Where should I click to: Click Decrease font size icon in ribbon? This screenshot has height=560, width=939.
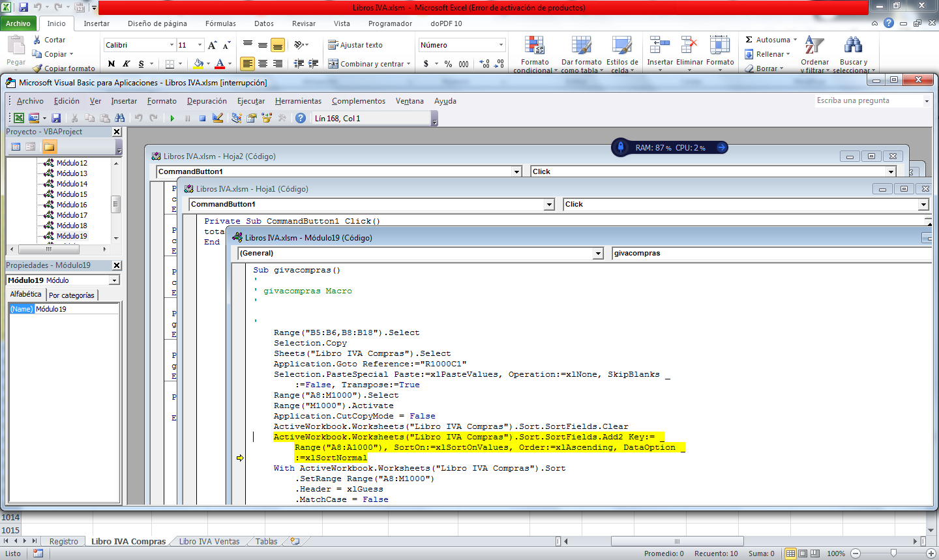pyautogui.click(x=226, y=45)
